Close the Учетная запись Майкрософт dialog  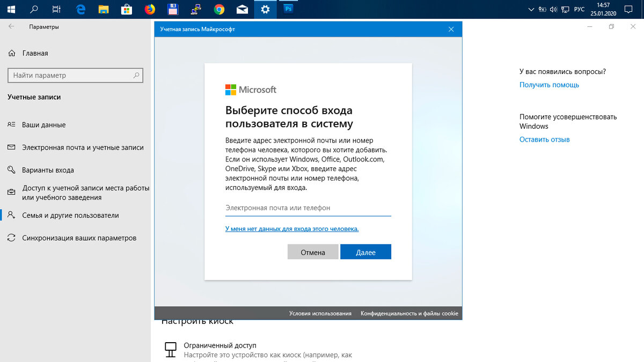(451, 29)
